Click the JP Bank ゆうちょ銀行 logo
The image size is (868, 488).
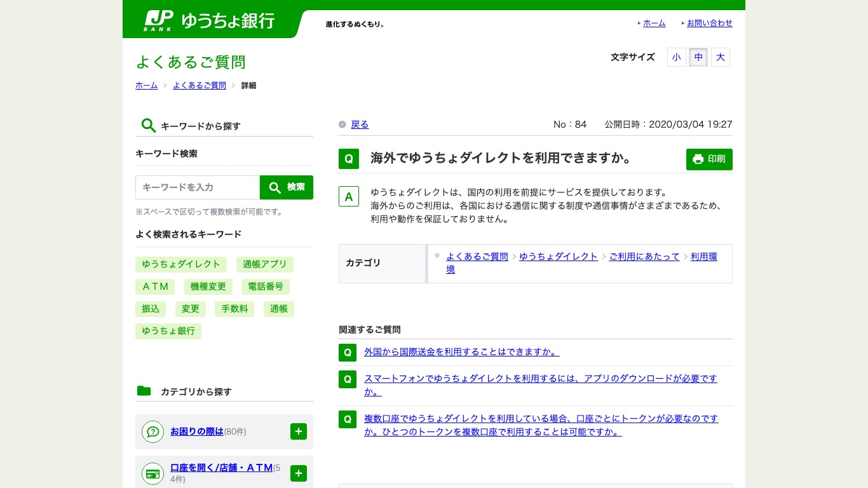coord(209,21)
